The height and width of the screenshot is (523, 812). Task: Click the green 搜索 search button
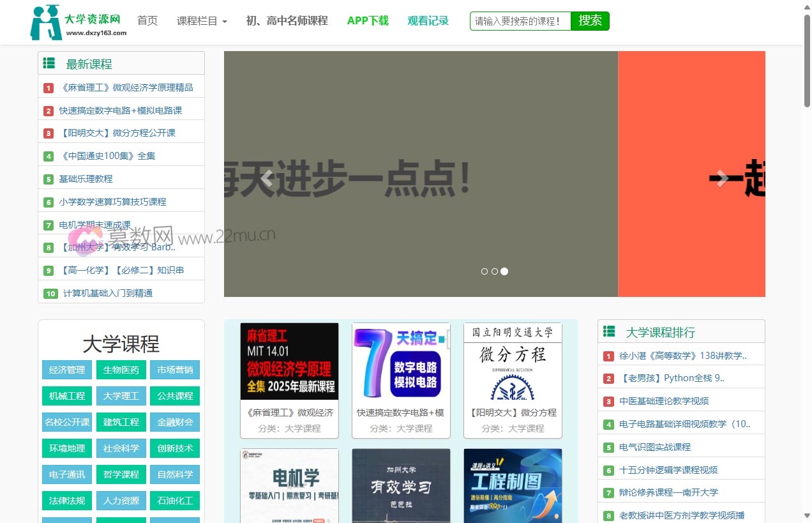pos(589,20)
